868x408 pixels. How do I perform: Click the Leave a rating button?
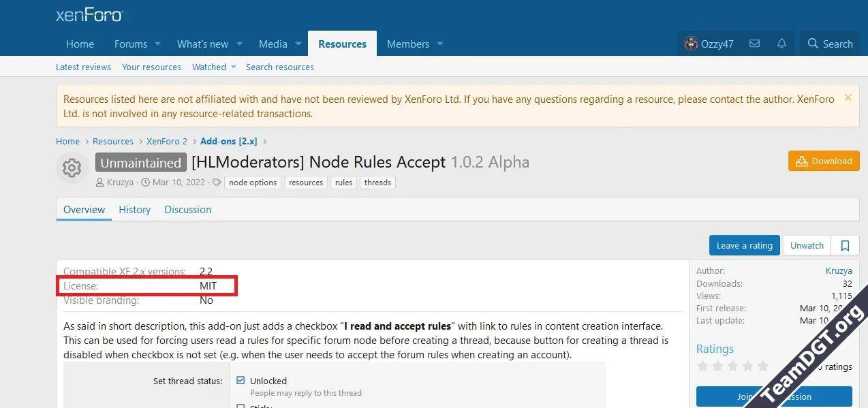click(x=744, y=245)
